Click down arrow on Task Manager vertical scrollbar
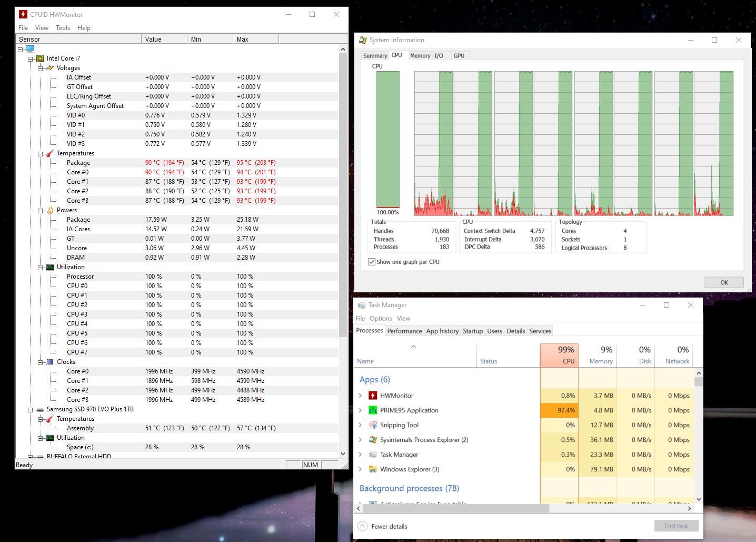Screen dimensions: 756x542 tap(699, 499)
